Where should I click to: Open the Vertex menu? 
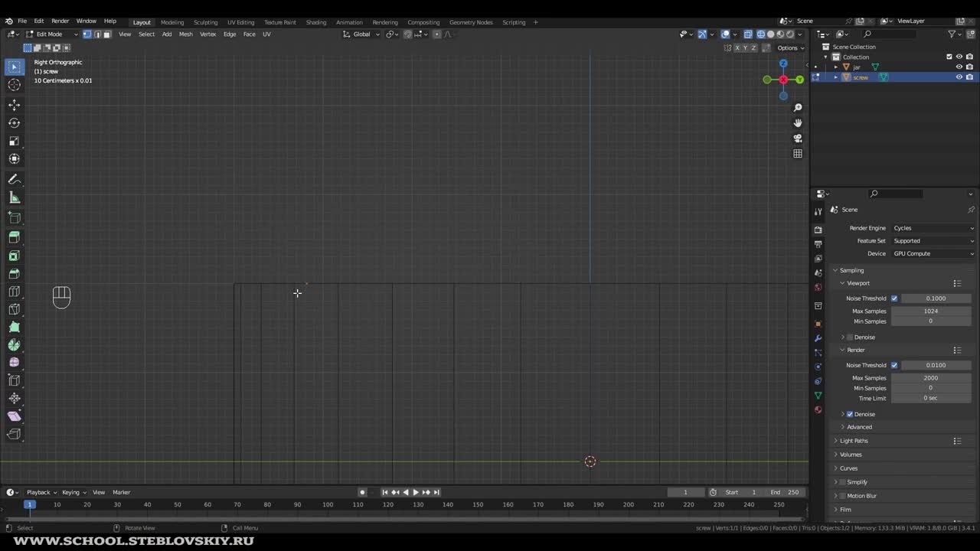[x=208, y=34]
